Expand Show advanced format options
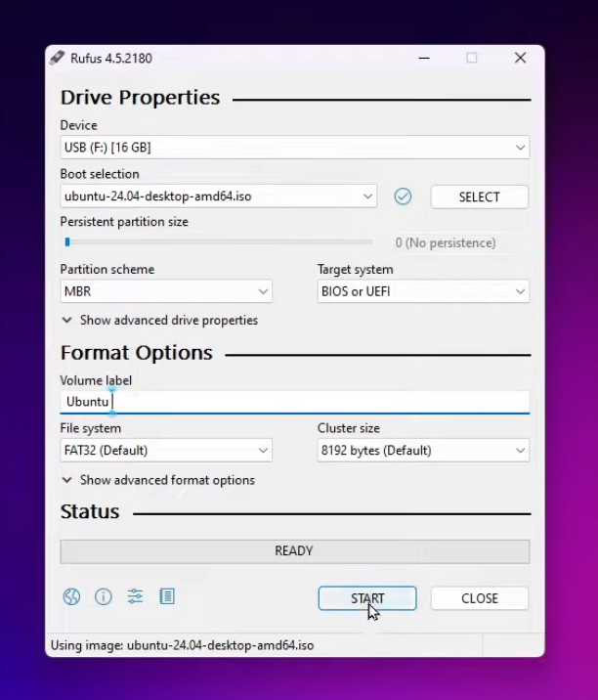 point(158,480)
